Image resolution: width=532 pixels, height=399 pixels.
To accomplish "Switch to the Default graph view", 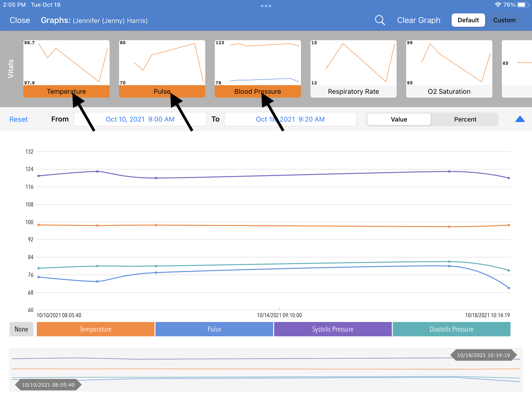I will (x=468, y=20).
